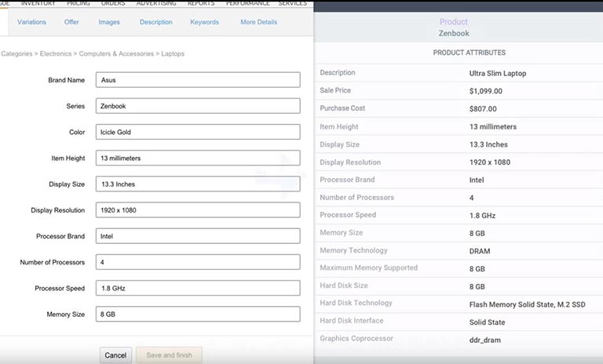Click the $807.00 purchase cost value
603x364 pixels.
[x=483, y=109]
